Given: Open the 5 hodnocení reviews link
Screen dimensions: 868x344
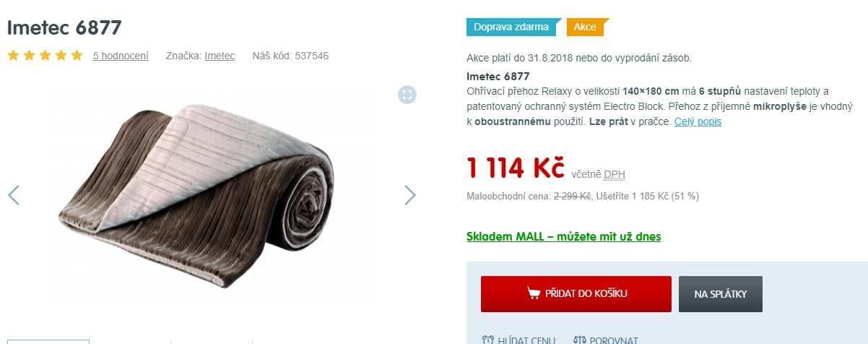Looking at the screenshot, I should click(121, 56).
